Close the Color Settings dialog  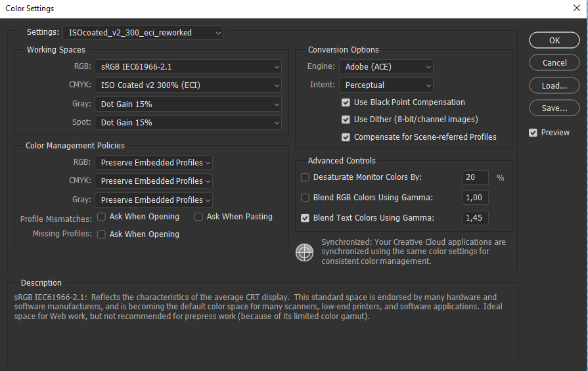(x=577, y=8)
